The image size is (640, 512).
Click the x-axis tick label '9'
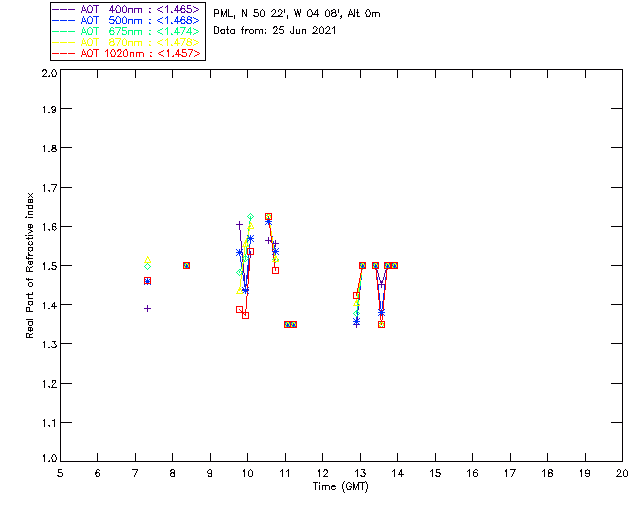[x=210, y=473]
